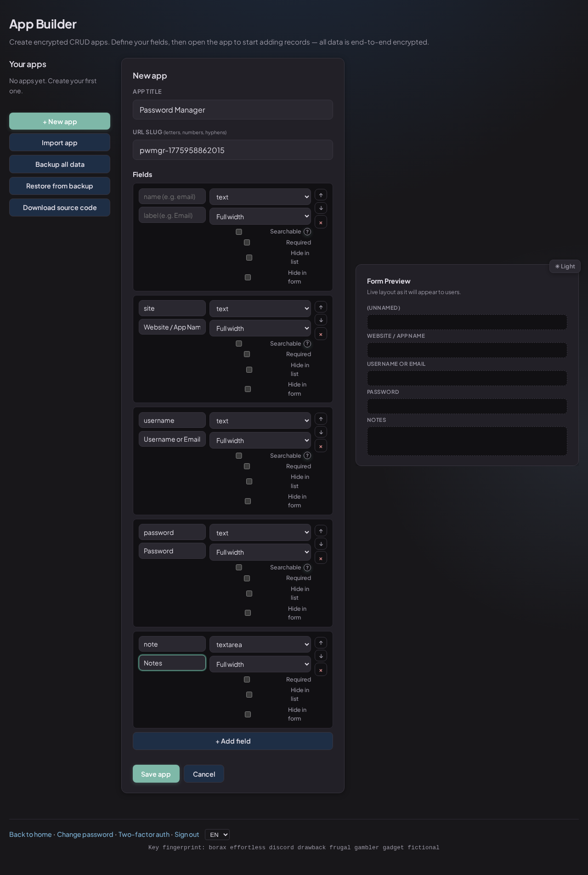
Task: Click the Password input in Form Preview
Action: (467, 406)
